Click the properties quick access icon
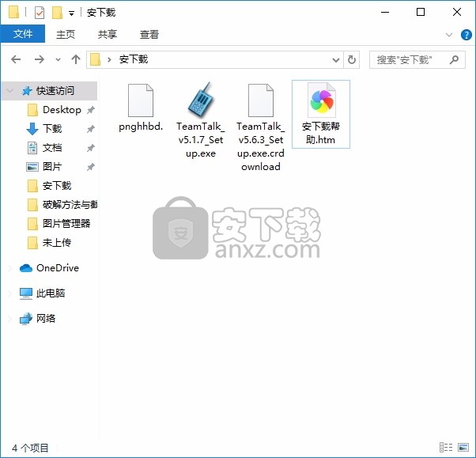 (x=40, y=13)
